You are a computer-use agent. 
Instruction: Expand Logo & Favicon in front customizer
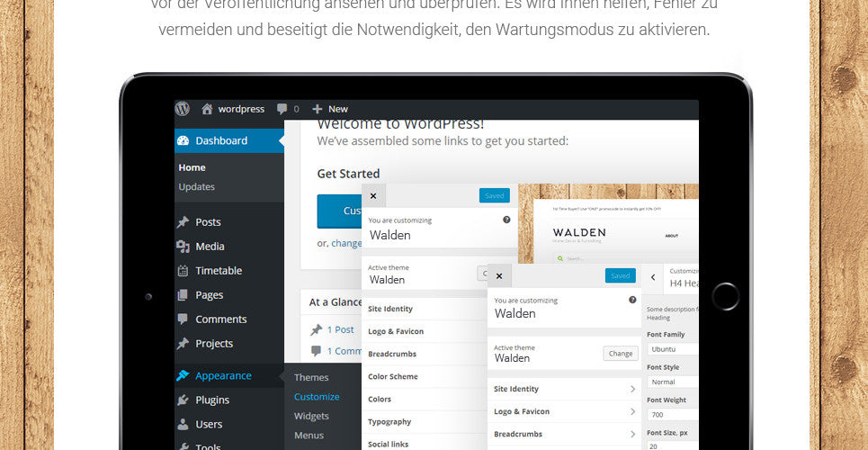pyautogui.click(x=564, y=412)
